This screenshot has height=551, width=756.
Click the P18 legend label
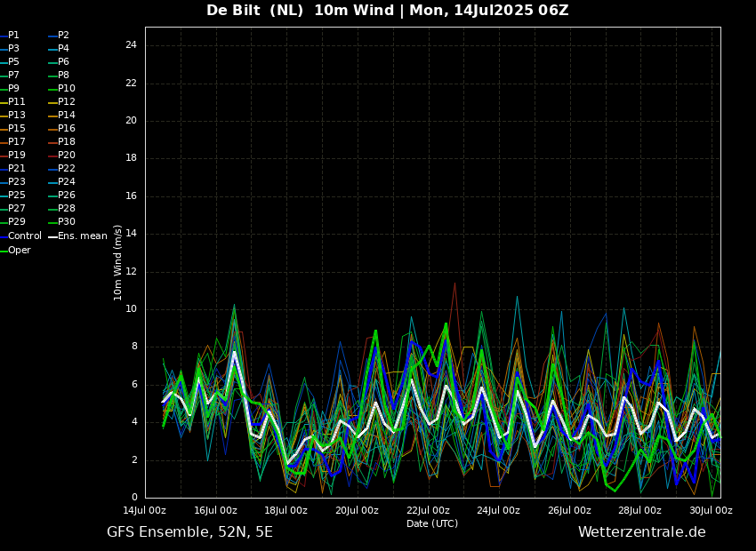click(66, 142)
